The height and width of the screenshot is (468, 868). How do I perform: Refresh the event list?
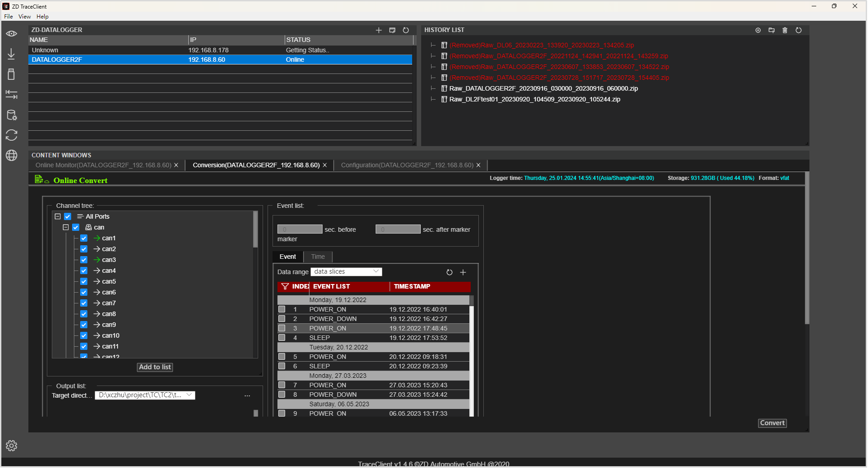(449, 272)
